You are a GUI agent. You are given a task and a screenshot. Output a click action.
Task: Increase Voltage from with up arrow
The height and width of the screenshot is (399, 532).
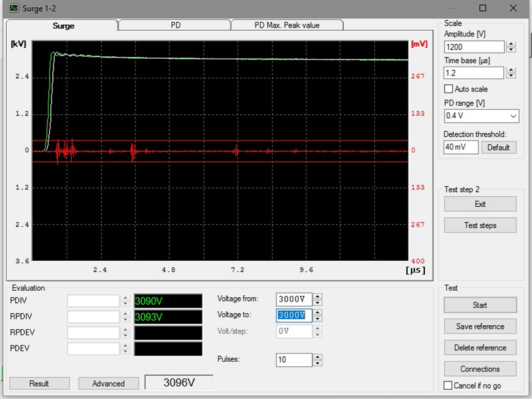[318, 296]
